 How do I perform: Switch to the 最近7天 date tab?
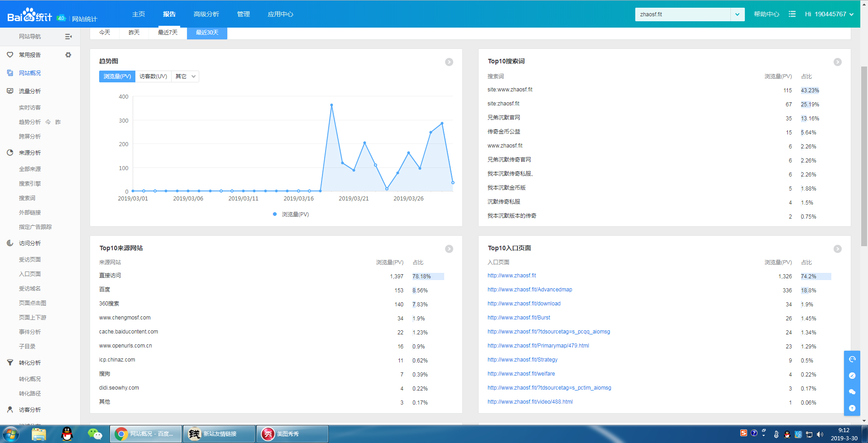coord(168,33)
